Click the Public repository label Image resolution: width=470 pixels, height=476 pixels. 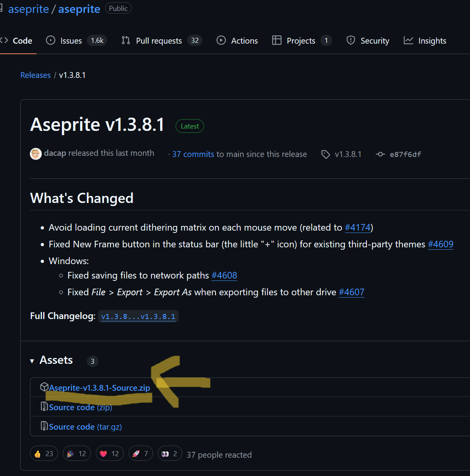tap(118, 8)
